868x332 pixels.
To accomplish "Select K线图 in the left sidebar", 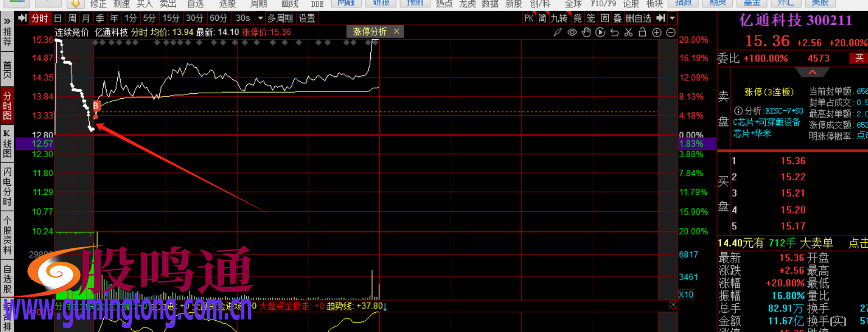I will click(x=7, y=143).
